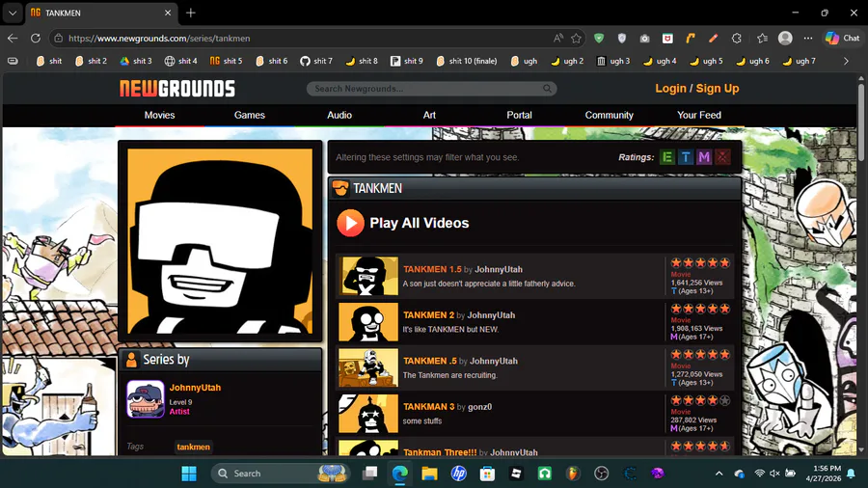Viewport: 868px width, 488px height.
Task: Click the gray shield extension icon
Action: click(x=622, y=39)
